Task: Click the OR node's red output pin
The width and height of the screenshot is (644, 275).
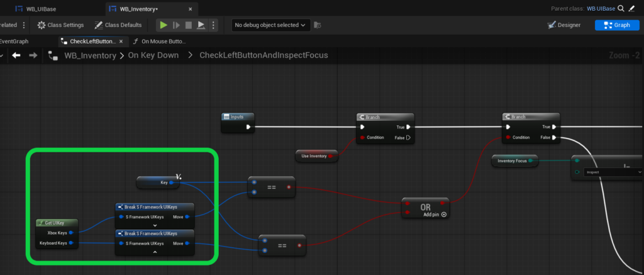Action: pos(442,203)
